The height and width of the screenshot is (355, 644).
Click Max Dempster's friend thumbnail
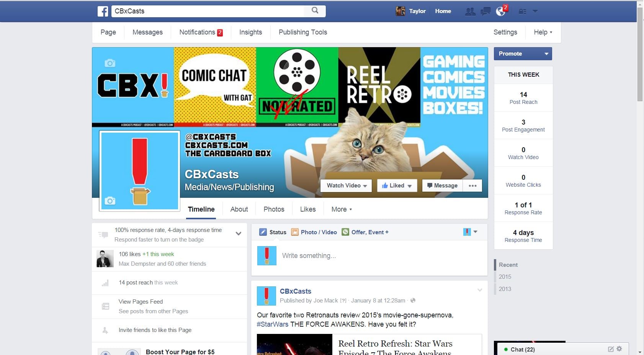105,258
